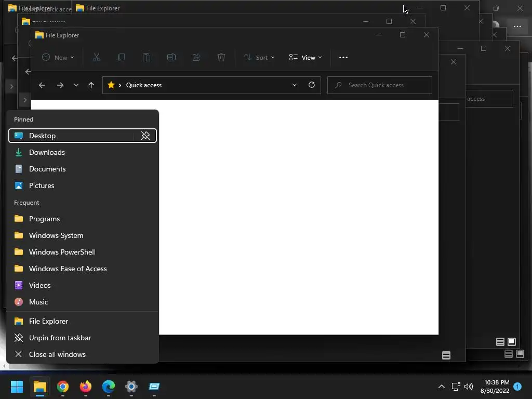This screenshot has width=532, height=399.
Task: Open the volume speaker icon in tray
Action: click(469, 387)
